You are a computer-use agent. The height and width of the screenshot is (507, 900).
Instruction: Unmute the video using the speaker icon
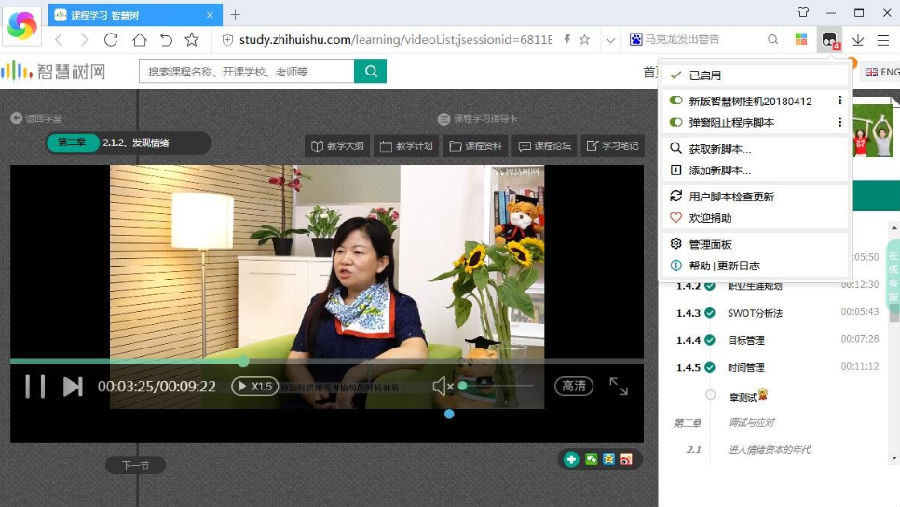point(441,386)
